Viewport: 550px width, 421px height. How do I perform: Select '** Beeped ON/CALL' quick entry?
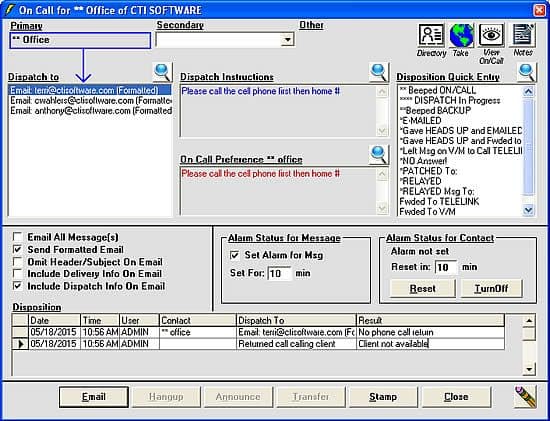[460, 90]
